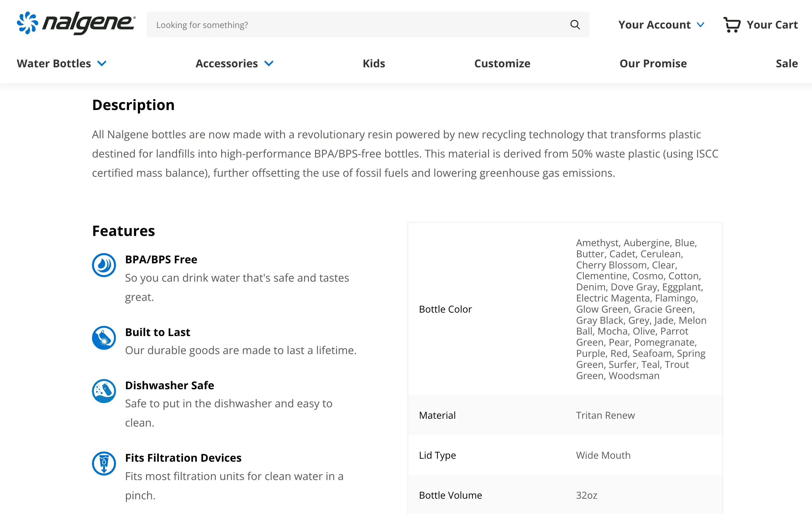Click the Your Account dropdown icon

coord(701,25)
